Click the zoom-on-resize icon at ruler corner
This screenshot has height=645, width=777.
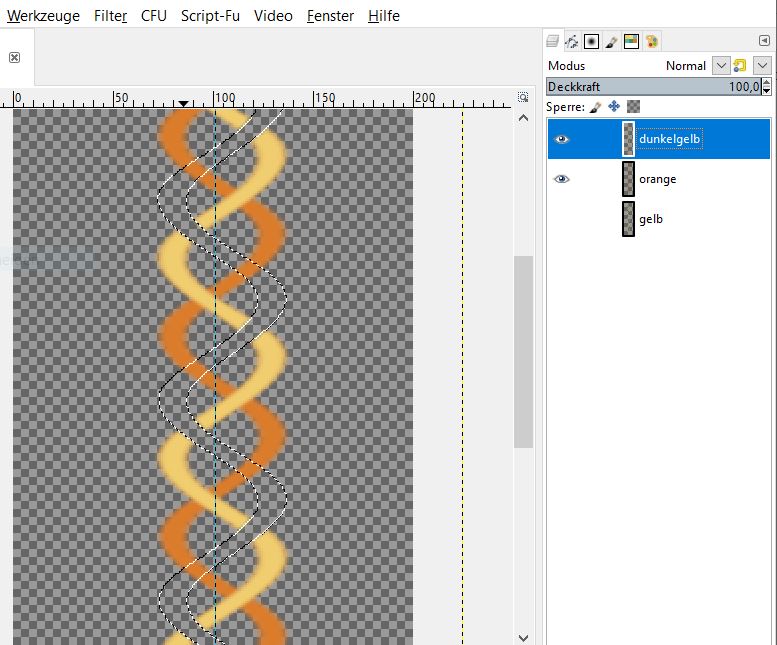(x=523, y=97)
